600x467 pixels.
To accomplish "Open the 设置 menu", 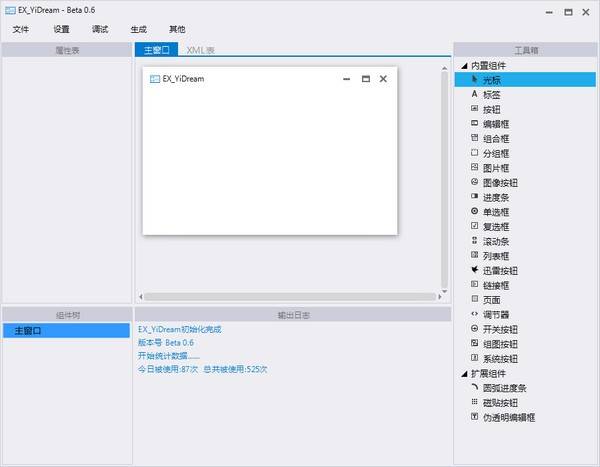I will (61, 29).
